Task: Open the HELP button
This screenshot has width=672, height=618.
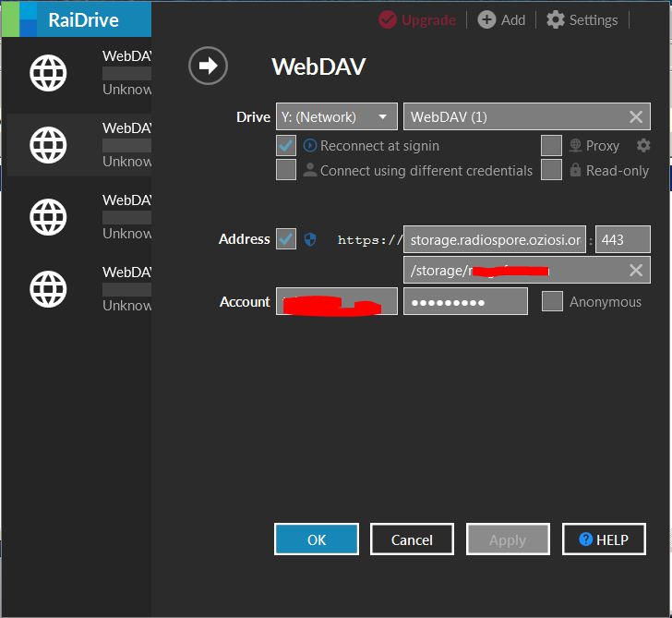Action: (604, 539)
